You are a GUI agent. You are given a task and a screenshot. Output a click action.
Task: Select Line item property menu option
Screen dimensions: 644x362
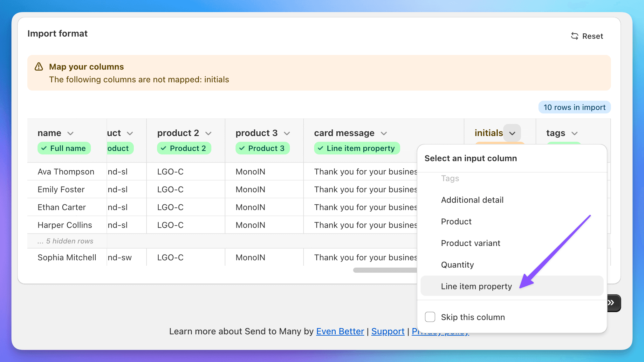(x=476, y=286)
